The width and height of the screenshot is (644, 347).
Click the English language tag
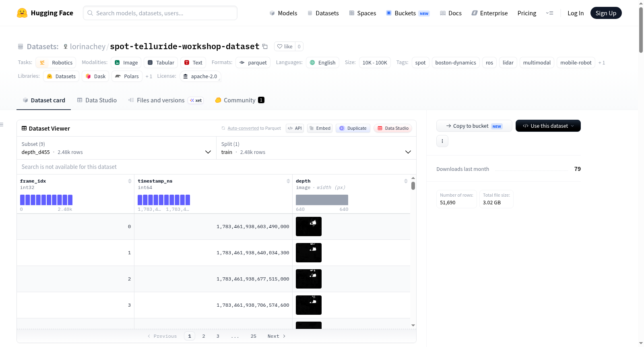pyautogui.click(x=323, y=62)
